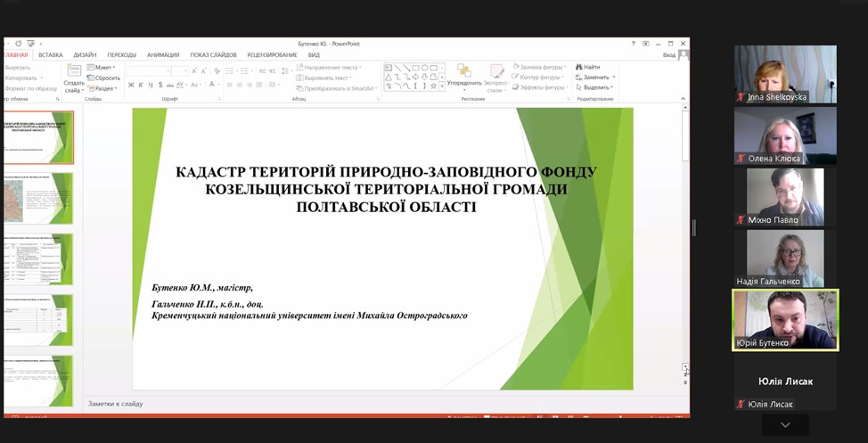Open Макет layout dropdown
868x443 pixels.
click(x=102, y=67)
